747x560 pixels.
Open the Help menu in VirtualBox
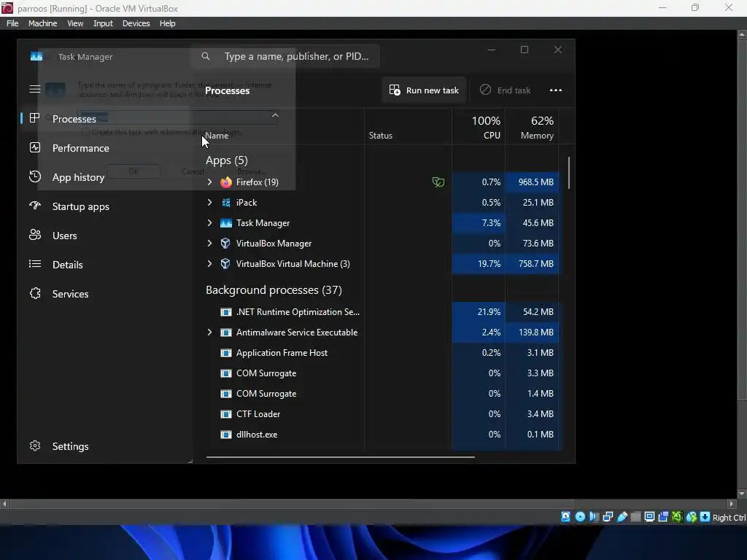click(167, 23)
